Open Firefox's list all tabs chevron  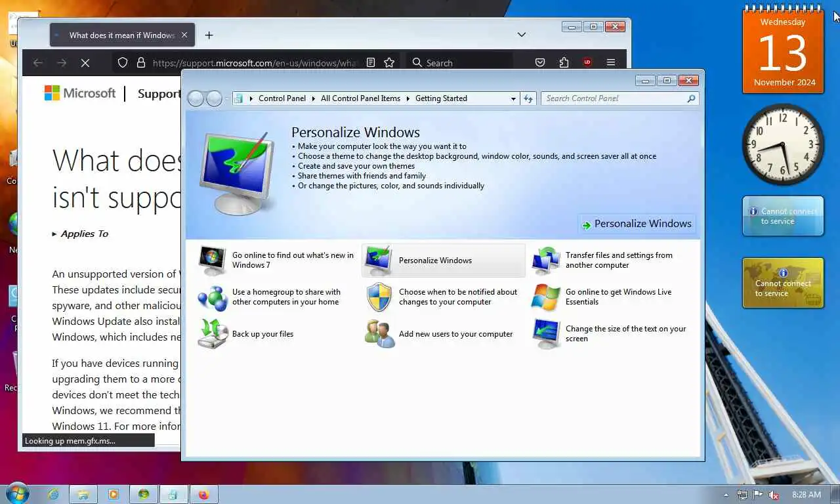[521, 35]
